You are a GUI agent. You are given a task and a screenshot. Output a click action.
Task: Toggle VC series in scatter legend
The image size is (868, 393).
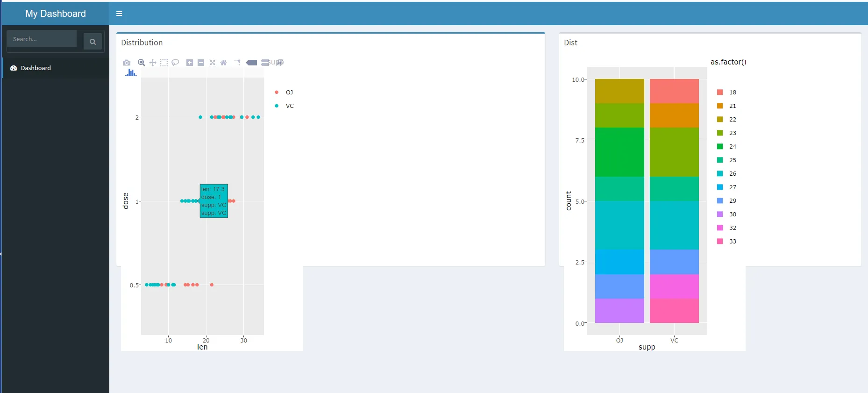coord(284,106)
